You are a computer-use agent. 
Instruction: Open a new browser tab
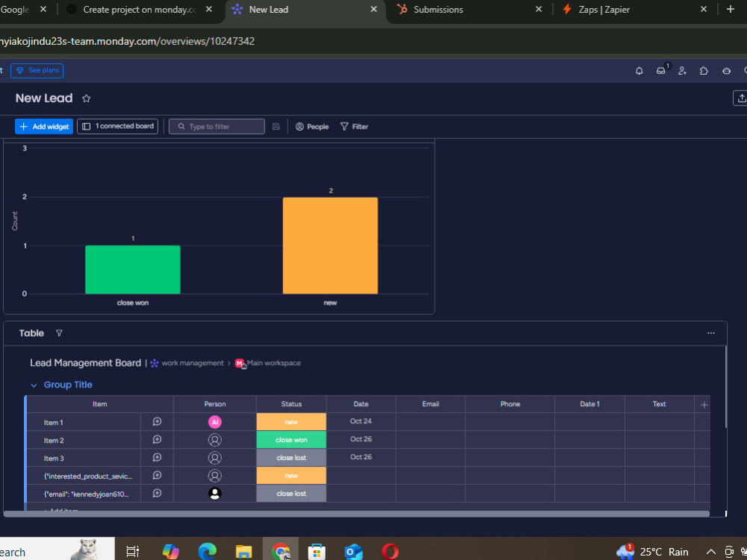(x=731, y=9)
